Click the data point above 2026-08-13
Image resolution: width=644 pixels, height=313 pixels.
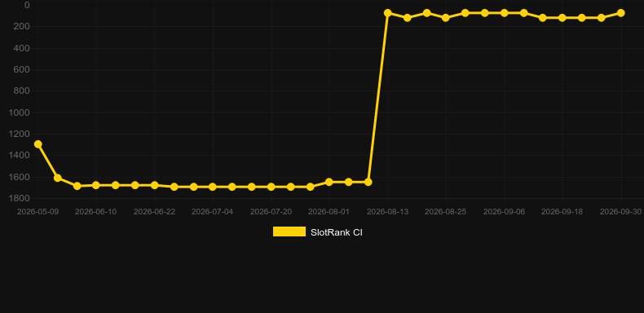click(x=387, y=13)
